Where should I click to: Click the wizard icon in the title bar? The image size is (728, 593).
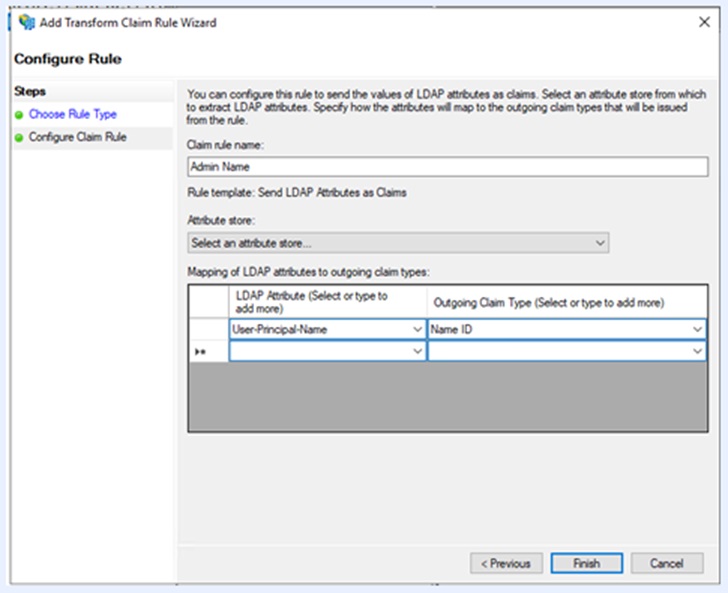[x=27, y=22]
